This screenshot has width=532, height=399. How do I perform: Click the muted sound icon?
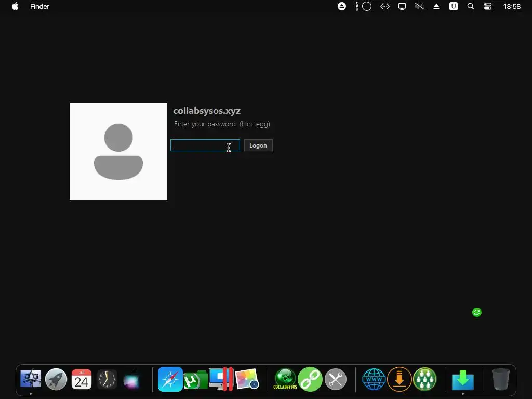[x=419, y=6]
